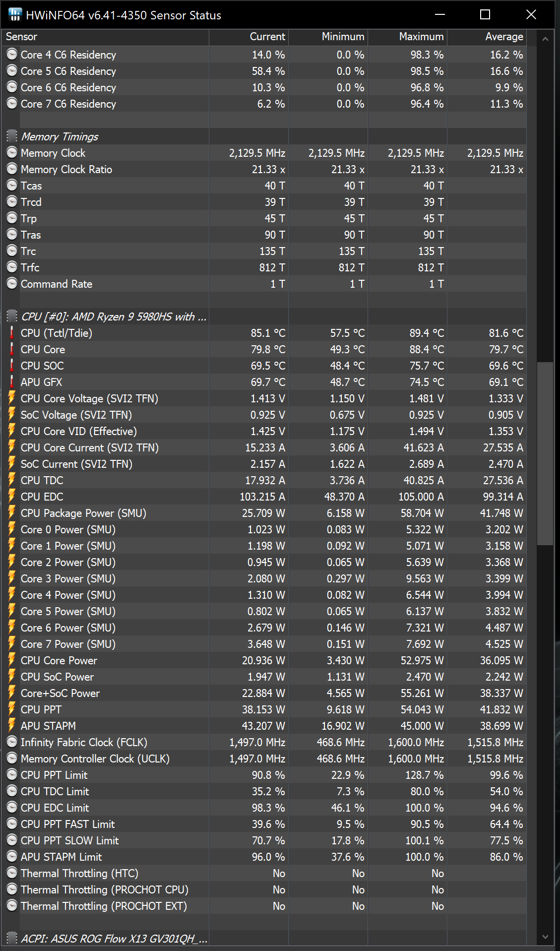The height and width of the screenshot is (951, 560).
Task: Click the lightning icon next to APU STAPM
Action: click(12, 726)
